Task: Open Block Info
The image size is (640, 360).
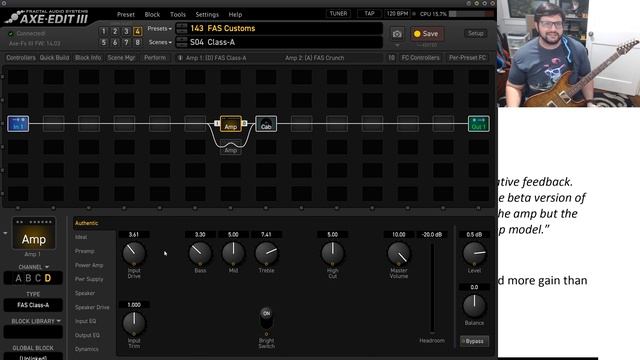Action: 88,58
